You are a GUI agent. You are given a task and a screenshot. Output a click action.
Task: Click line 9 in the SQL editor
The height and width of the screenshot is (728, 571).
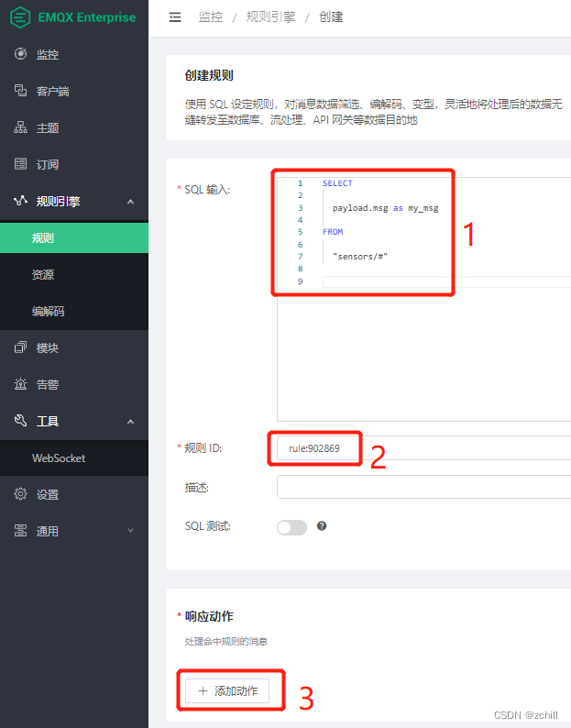[x=445, y=281]
